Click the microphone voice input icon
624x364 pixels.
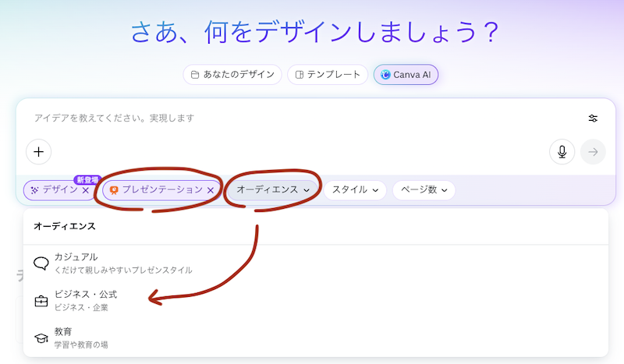tap(562, 151)
